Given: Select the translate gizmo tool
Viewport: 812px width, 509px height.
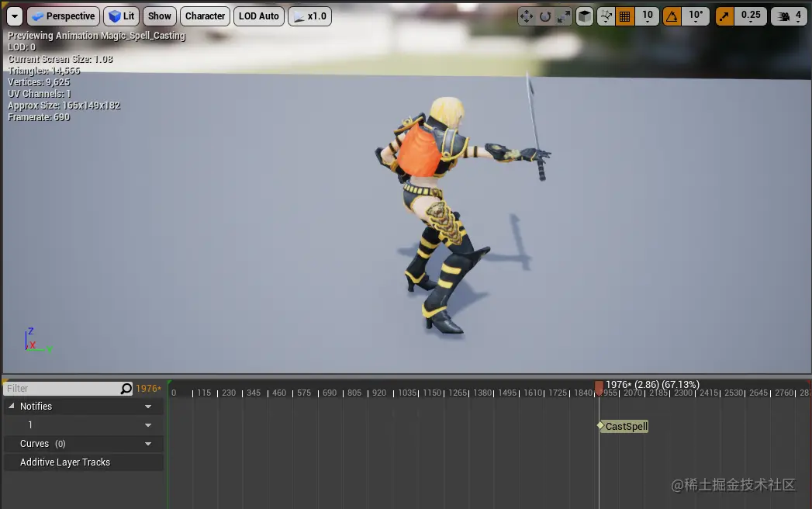Looking at the screenshot, I should click(x=527, y=16).
